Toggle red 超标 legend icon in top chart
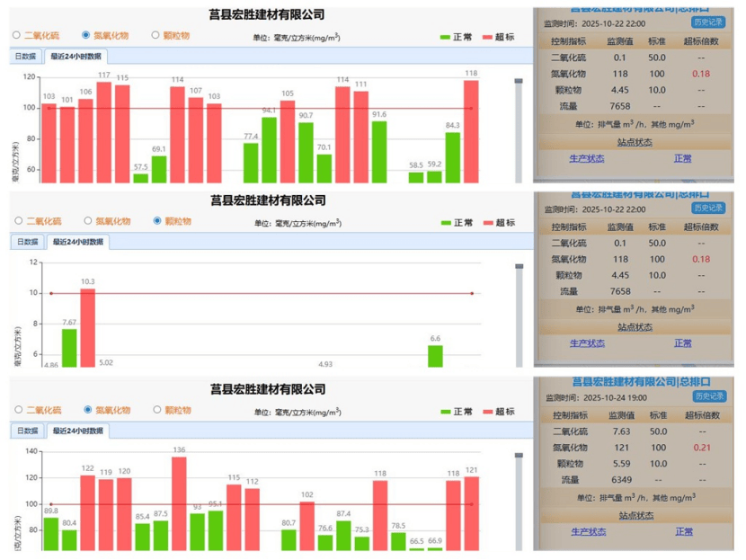 coord(489,37)
